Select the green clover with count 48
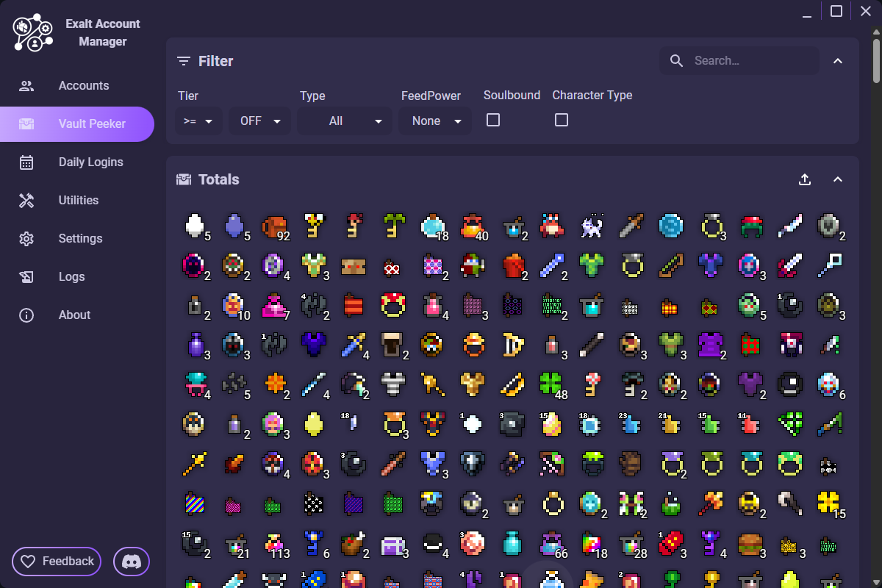 pyautogui.click(x=553, y=384)
